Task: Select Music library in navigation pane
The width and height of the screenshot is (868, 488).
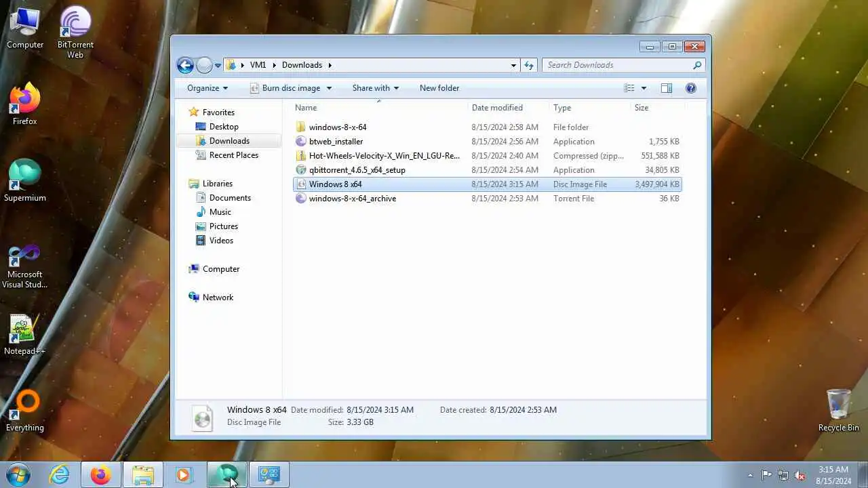Action: (220, 212)
